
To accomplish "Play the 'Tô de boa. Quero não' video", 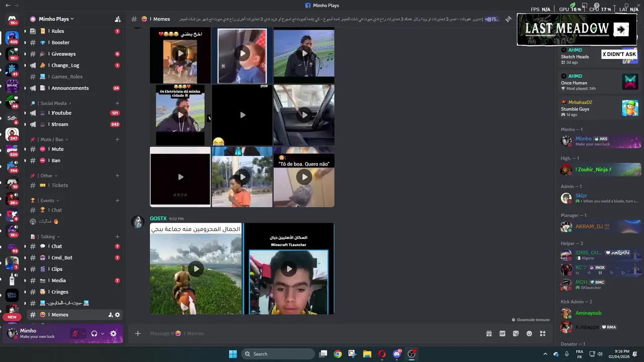I will (304, 177).
